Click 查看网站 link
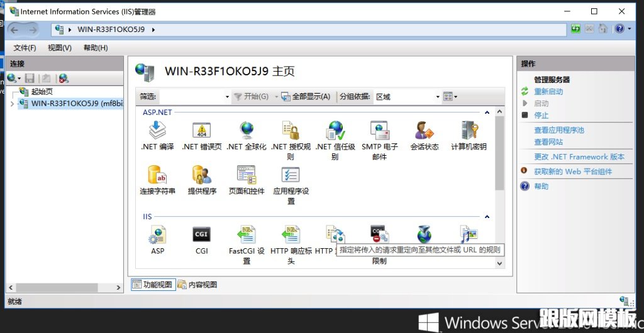 548,142
